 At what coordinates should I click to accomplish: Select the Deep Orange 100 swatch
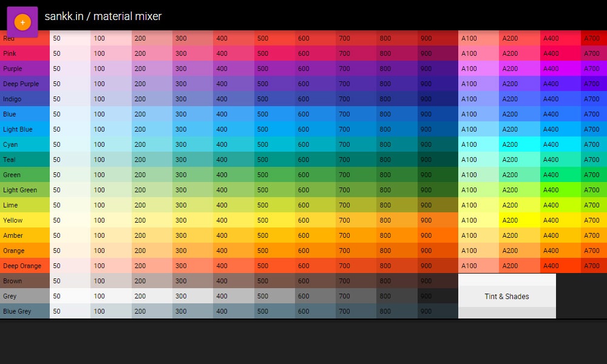pos(110,266)
